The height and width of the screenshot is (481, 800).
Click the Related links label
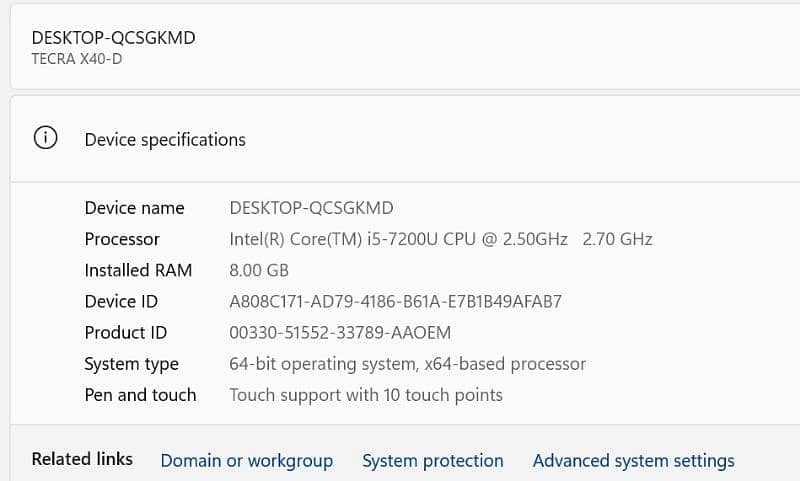pos(82,459)
